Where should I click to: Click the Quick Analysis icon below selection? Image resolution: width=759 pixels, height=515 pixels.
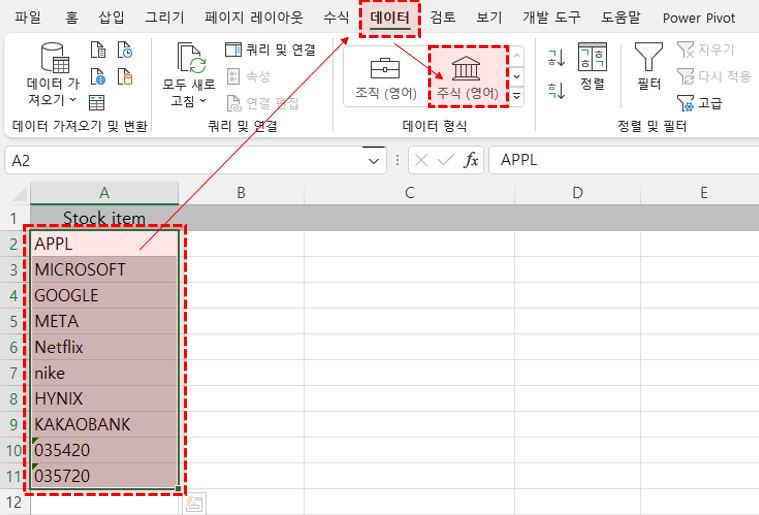tap(195, 503)
